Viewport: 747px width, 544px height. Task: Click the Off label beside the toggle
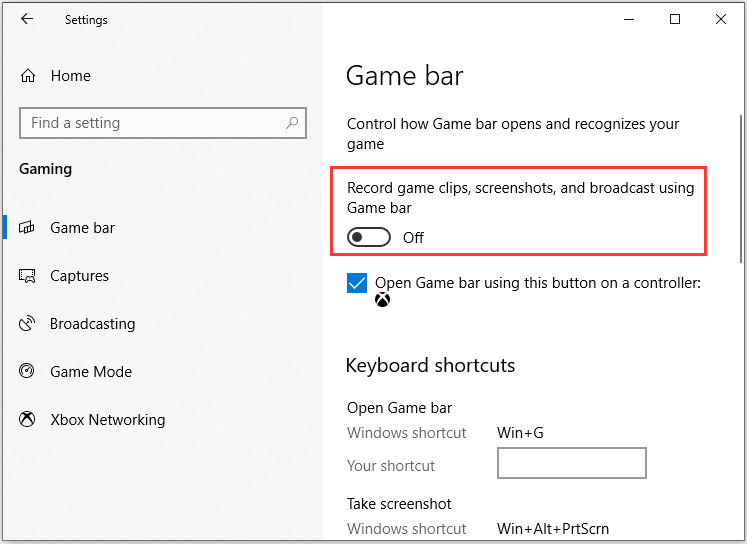pyautogui.click(x=413, y=238)
